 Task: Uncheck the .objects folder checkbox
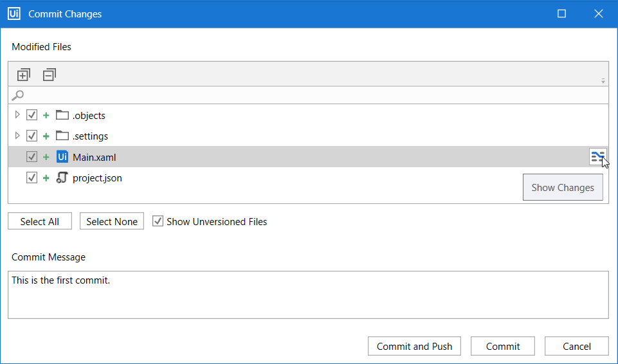click(32, 116)
